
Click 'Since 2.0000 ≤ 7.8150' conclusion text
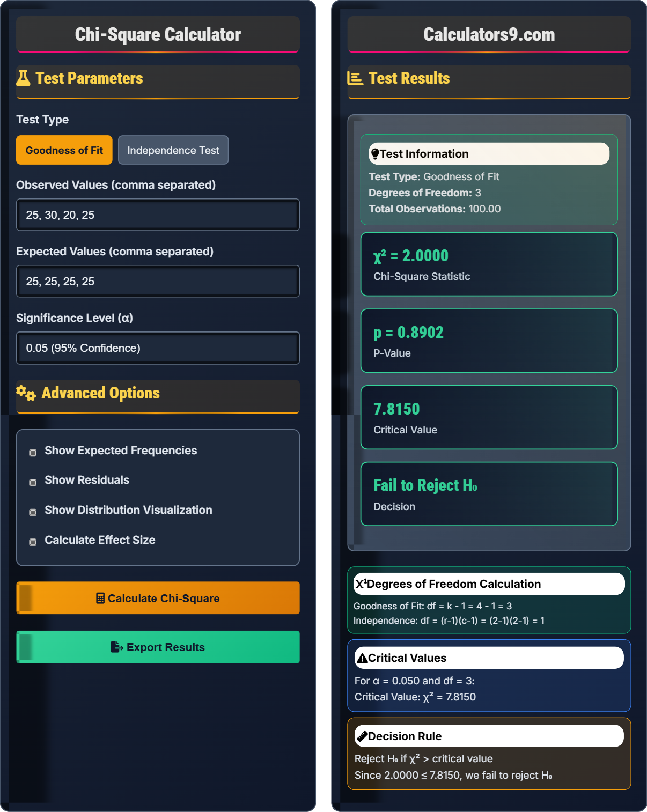click(453, 775)
